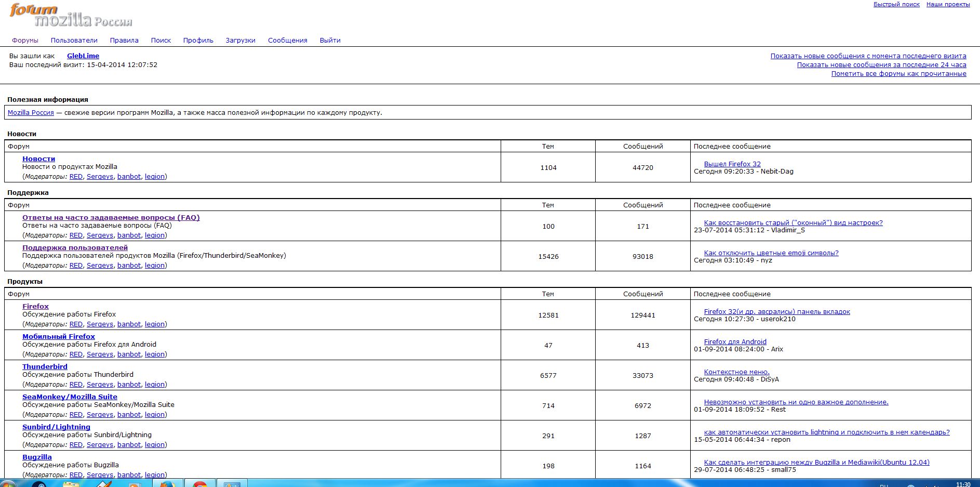Select the Новости message count 44720
Image resolution: width=980 pixels, height=487 pixels.
tap(643, 167)
